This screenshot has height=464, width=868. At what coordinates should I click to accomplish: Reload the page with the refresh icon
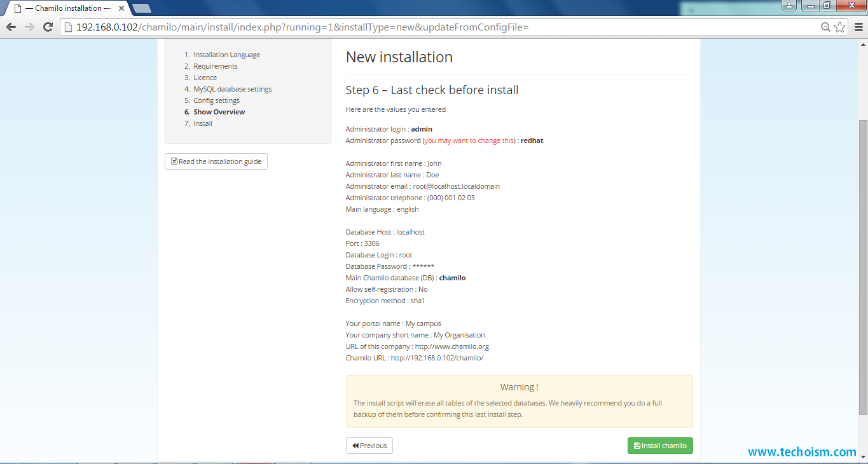(x=48, y=27)
